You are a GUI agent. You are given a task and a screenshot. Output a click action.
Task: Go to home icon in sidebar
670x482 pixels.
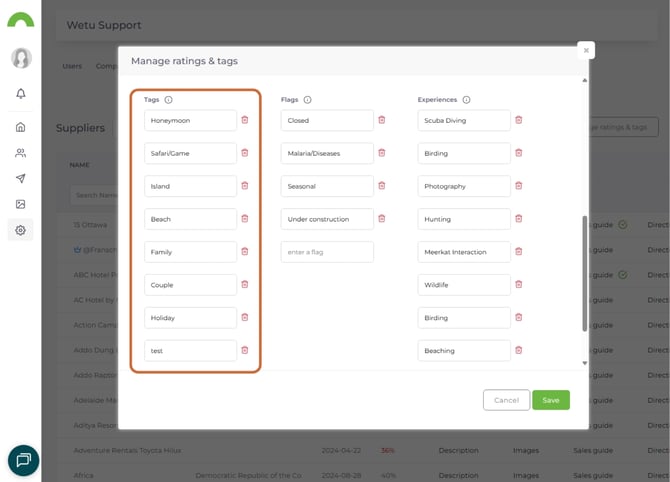[x=21, y=127]
